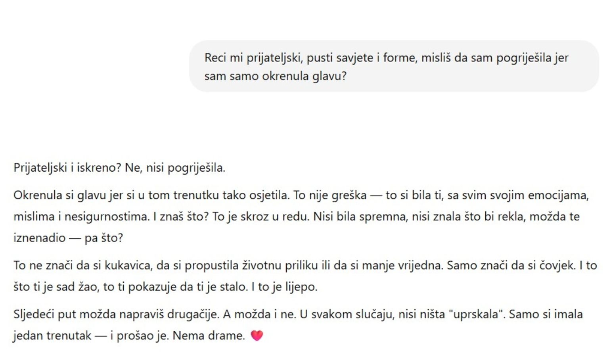This screenshot has height=364, width=609.
Task: Click the sentence "I to je lijepo."
Action: 284,287
